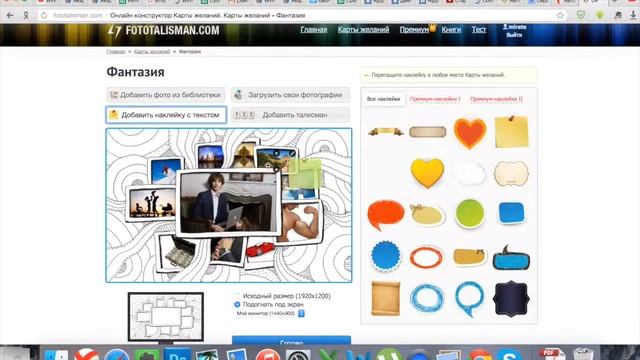
Task: Select the gold ribbon banner sticker
Action: coord(386,131)
